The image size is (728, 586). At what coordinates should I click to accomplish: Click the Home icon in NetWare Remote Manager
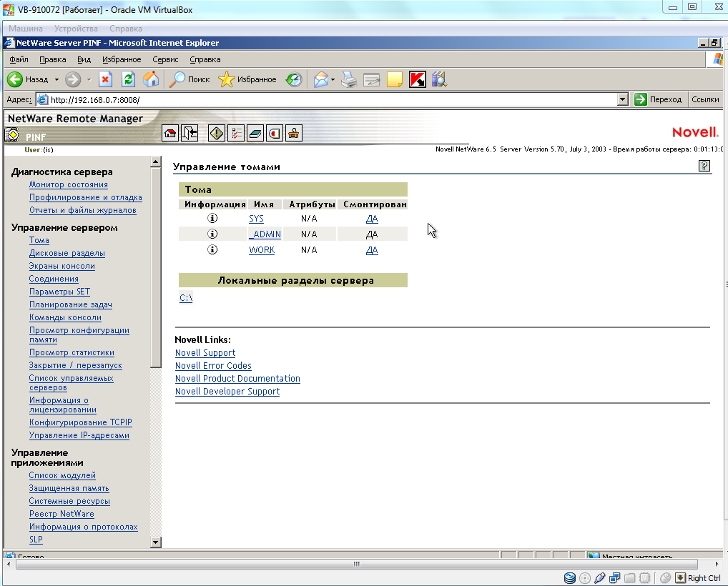[x=170, y=134]
